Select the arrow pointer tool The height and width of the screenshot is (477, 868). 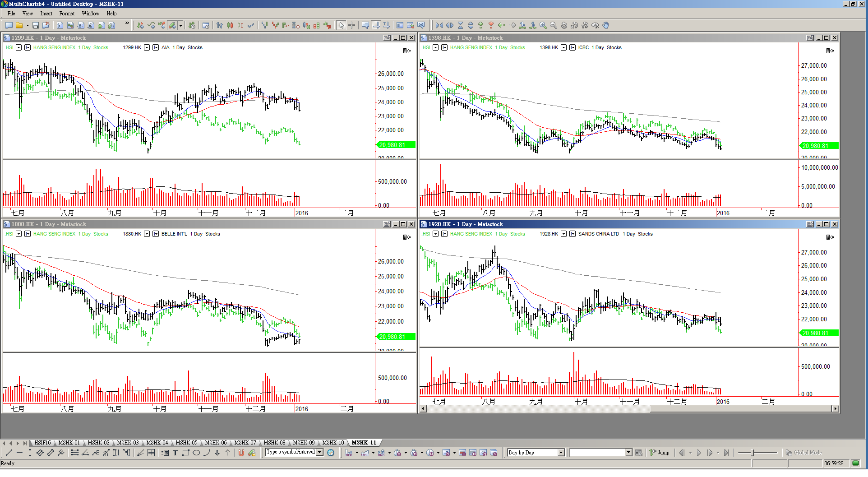pos(342,25)
